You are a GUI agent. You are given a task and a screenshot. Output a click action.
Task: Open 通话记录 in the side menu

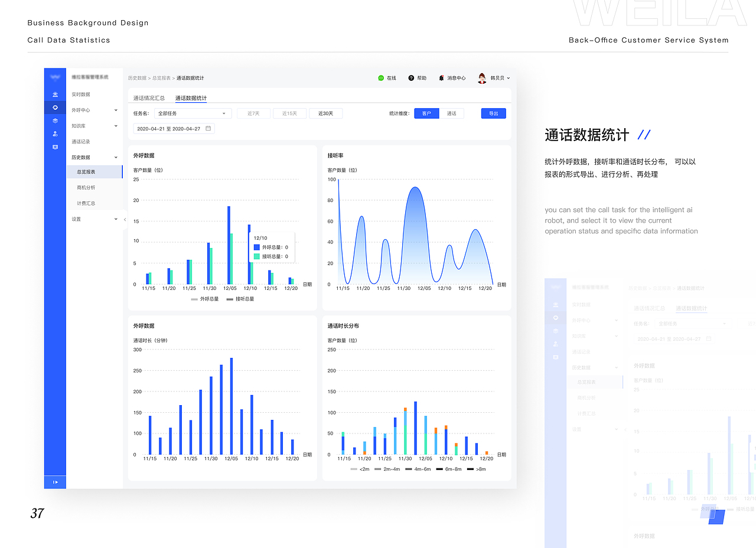coord(81,142)
